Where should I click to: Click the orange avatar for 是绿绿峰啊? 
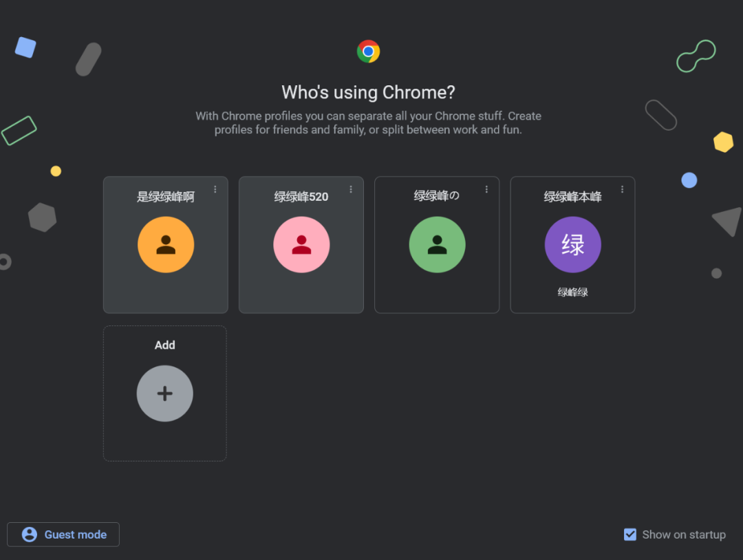click(166, 245)
